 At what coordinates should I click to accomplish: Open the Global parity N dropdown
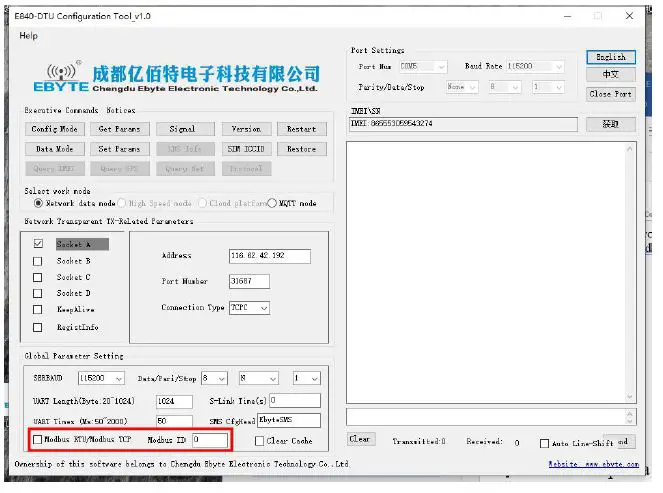[x=259, y=378]
